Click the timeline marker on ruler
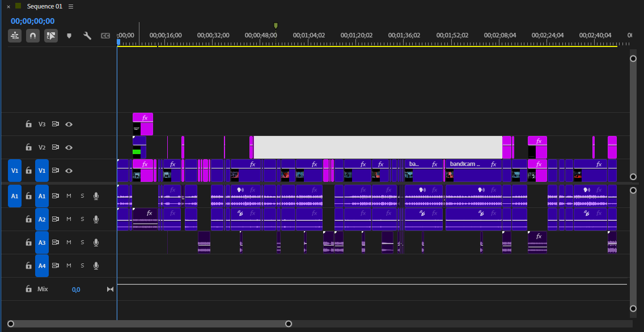Image resolution: width=644 pixels, height=332 pixels. click(276, 26)
